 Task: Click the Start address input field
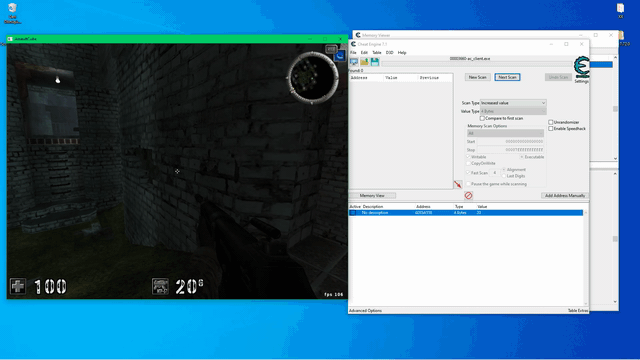pos(511,142)
